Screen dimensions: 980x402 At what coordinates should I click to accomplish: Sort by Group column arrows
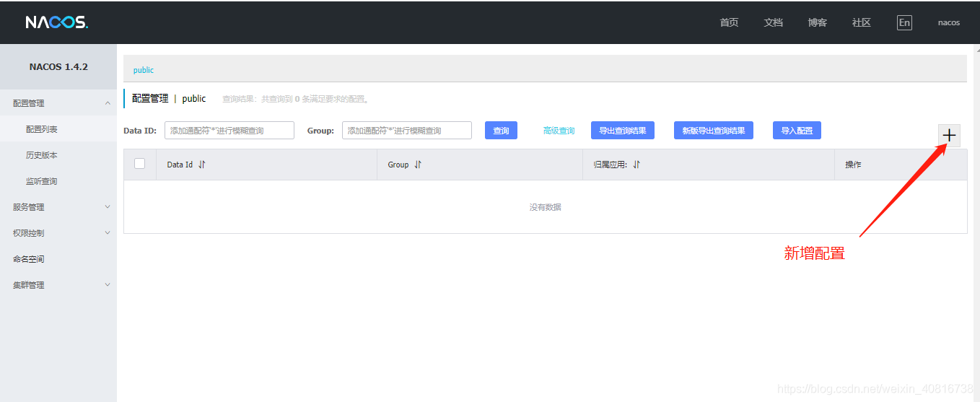point(418,165)
